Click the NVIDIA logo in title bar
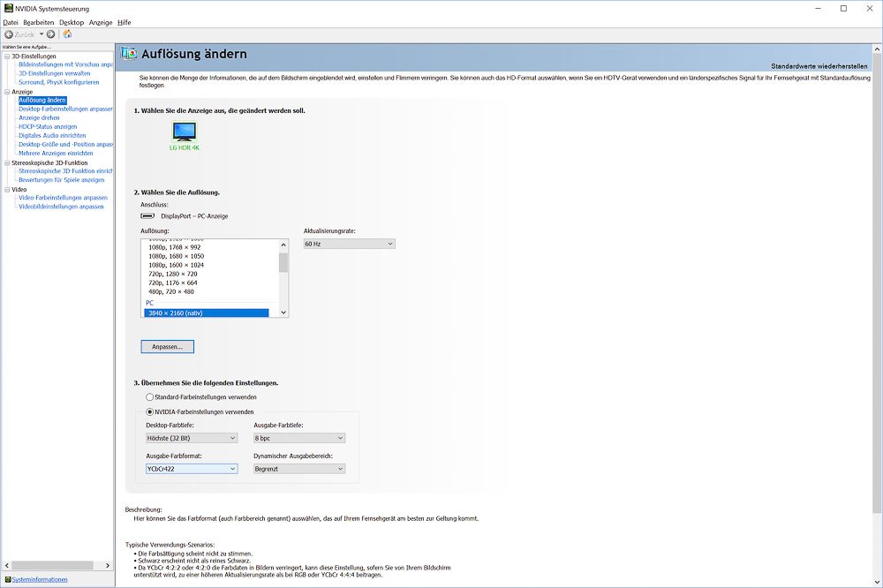Image resolution: width=883 pixels, height=588 pixels. (x=9, y=9)
